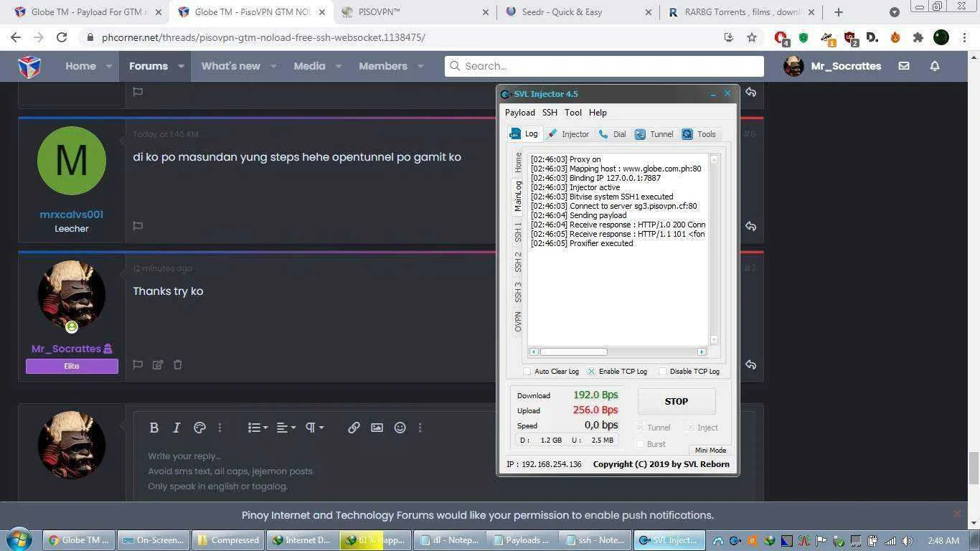
Task: Open mrxcalvs001's profile link
Action: click(x=71, y=215)
